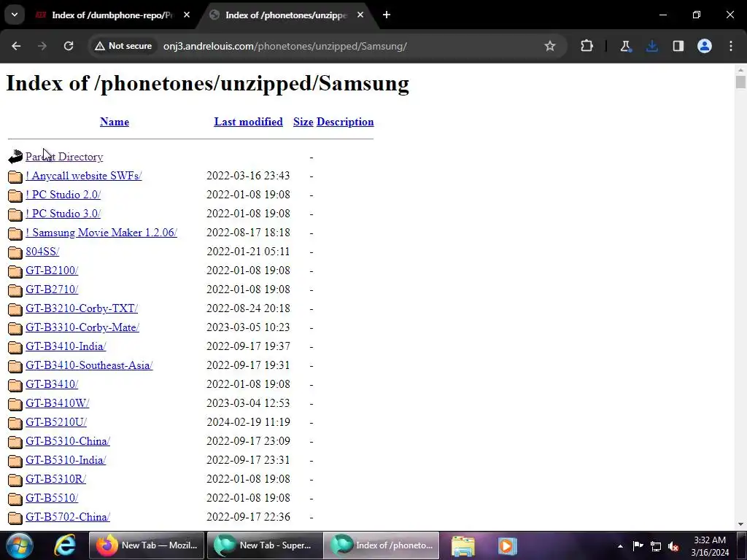Click the page vertical scrollbar thumb
Image resolution: width=747 pixels, height=560 pixels.
point(740,82)
